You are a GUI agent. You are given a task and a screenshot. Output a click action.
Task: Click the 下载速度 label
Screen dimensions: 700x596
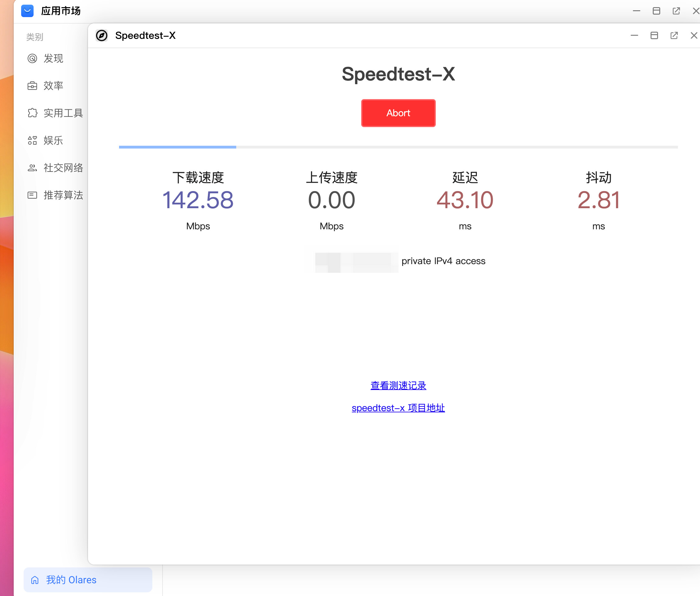[198, 178]
